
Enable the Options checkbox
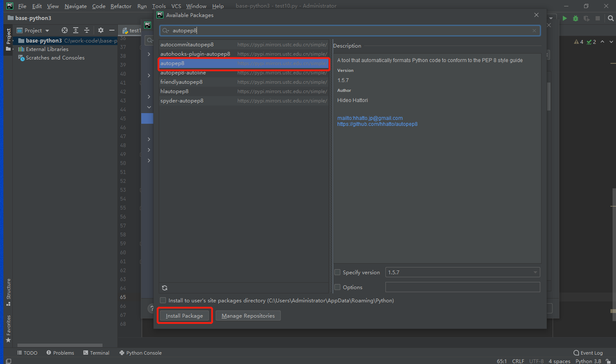[337, 287]
